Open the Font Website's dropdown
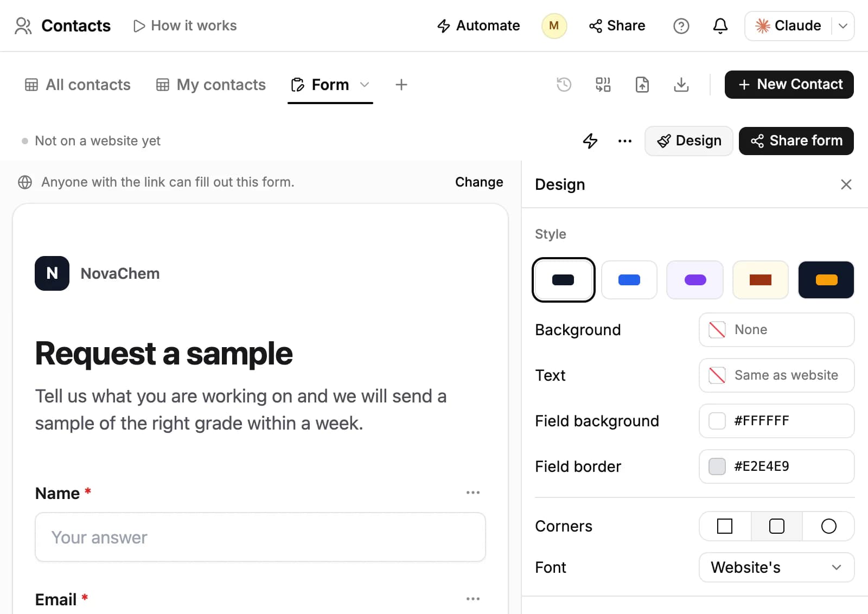 [776, 567]
